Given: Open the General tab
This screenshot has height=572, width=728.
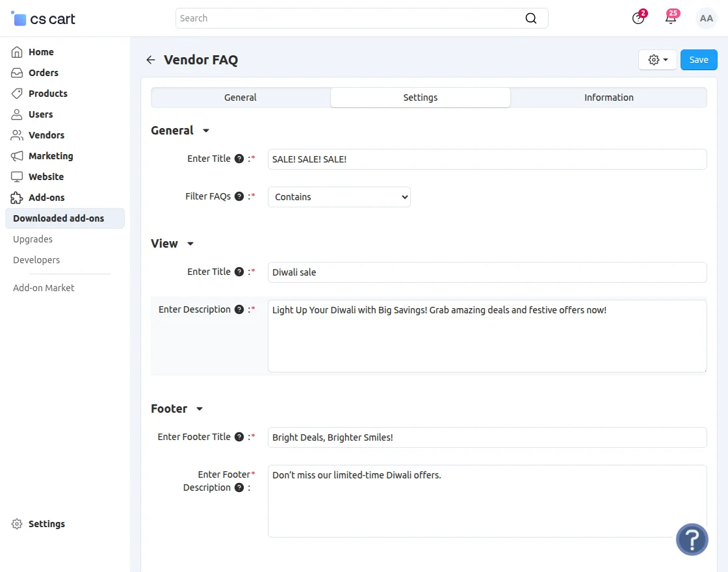Looking at the screenshot, I should (x=240, y=97).
